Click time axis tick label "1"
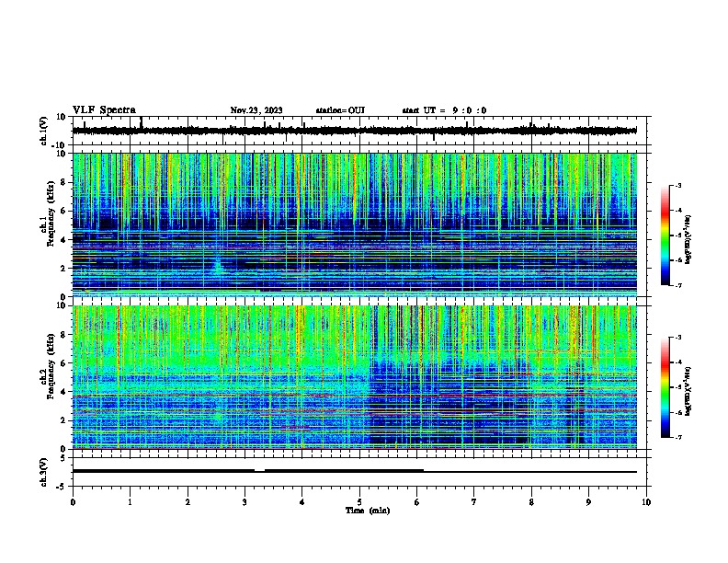Viewport: 728px width, 563px height. (x=130, y=502)
